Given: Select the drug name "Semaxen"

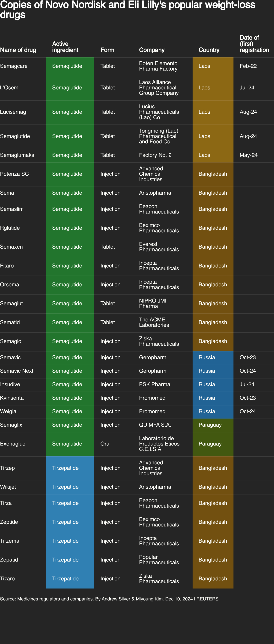Looking at the screenshot, I should coord(11,247).
